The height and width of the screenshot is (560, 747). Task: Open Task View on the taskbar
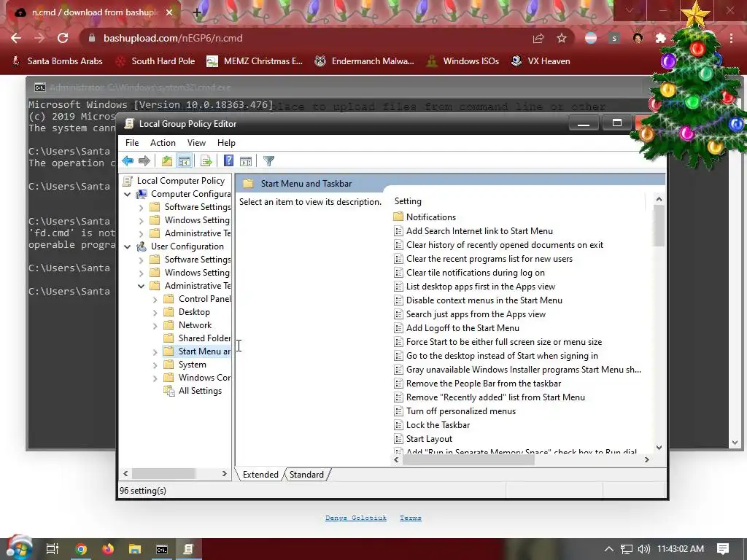click(52, 549)
